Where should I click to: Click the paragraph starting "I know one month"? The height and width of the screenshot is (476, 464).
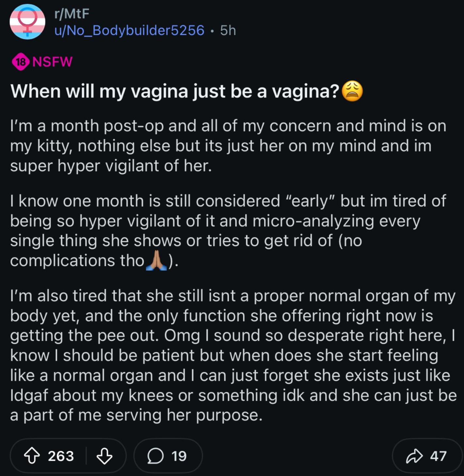point(228,230)
